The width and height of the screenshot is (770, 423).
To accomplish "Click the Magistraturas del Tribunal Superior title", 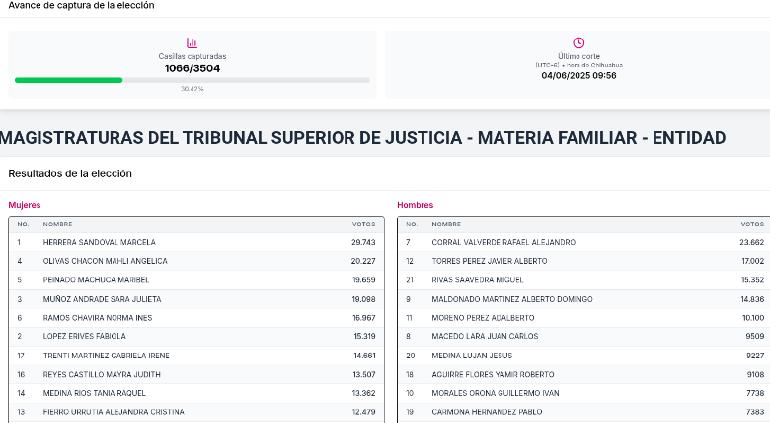I will click(363, 138).
